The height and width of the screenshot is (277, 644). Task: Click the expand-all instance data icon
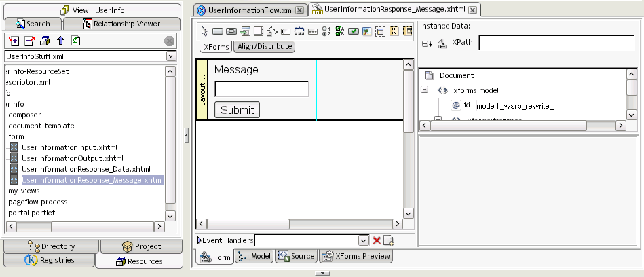(427, 43)
